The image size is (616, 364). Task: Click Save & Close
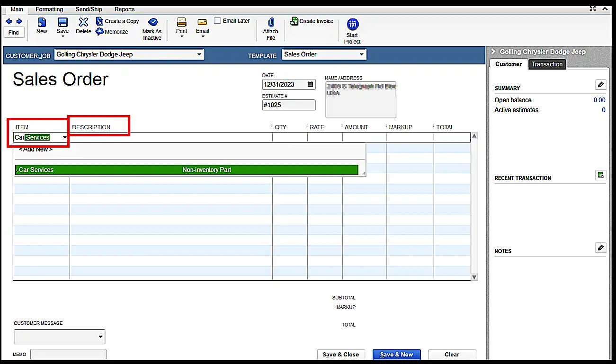(341, 355)
